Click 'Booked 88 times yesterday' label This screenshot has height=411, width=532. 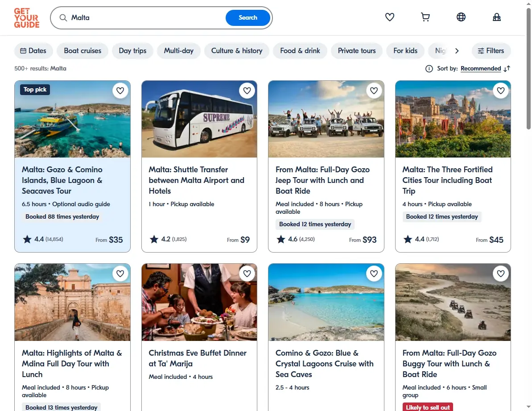coord(62,217)
